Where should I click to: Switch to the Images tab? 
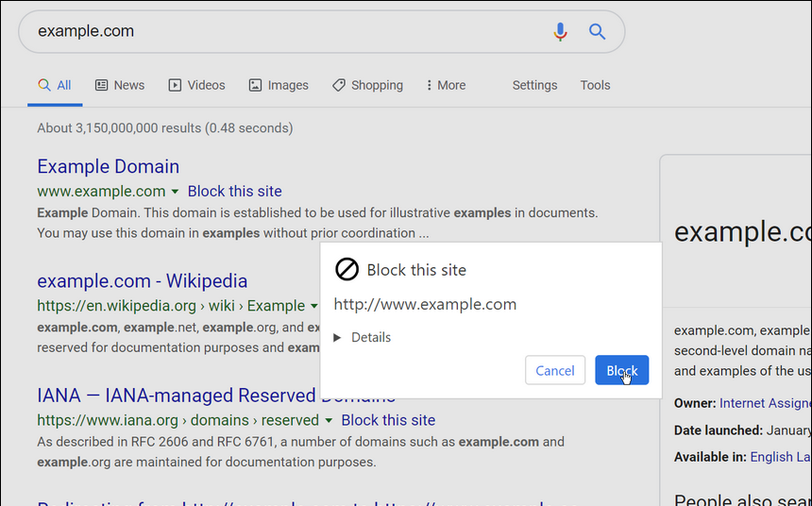tap(279, 86)
